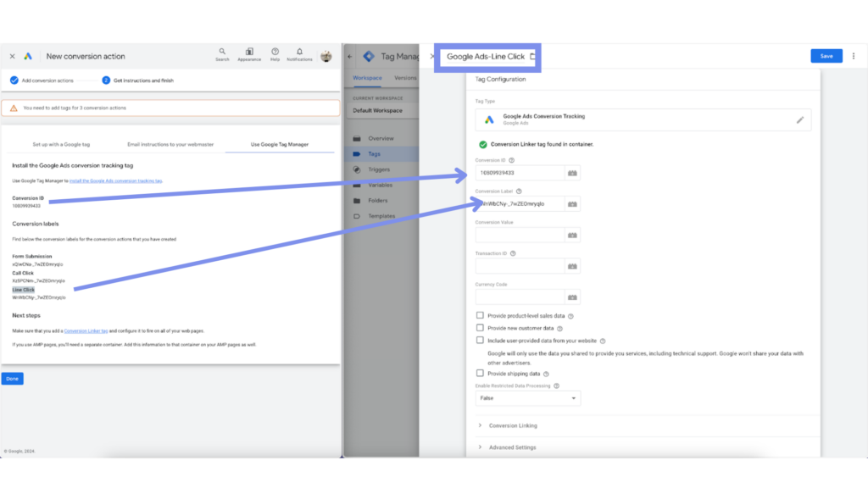Switch to Email instructions to your webmaster tab
This screenshot has width=868, height=488.
coord(170,144)
